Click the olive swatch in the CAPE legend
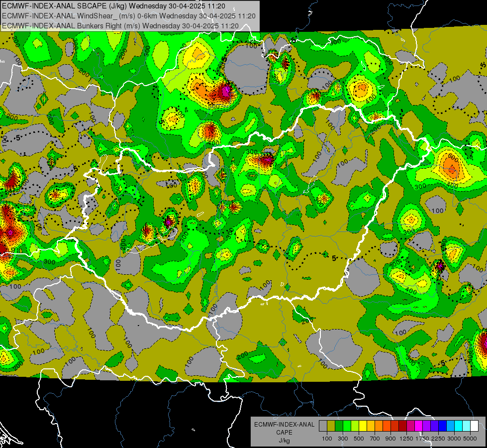The width and height of the screenshot is (487, 448). [331, 426]
